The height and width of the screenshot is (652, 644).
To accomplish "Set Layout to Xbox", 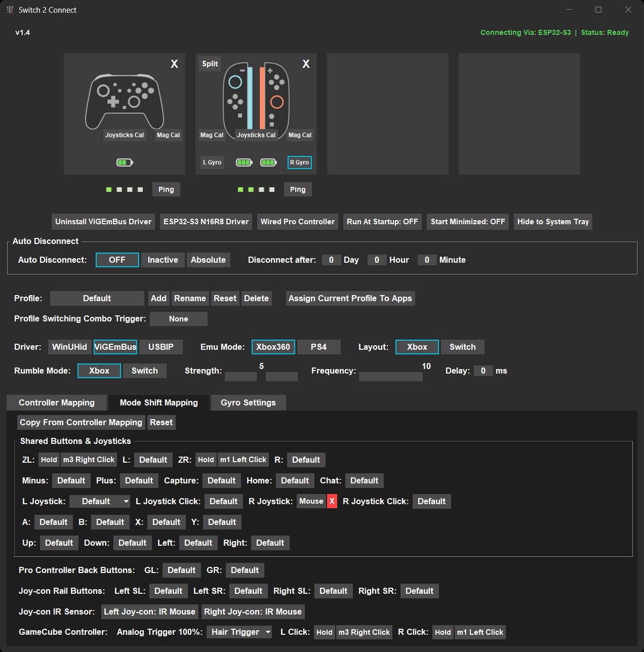I will 417,347.
